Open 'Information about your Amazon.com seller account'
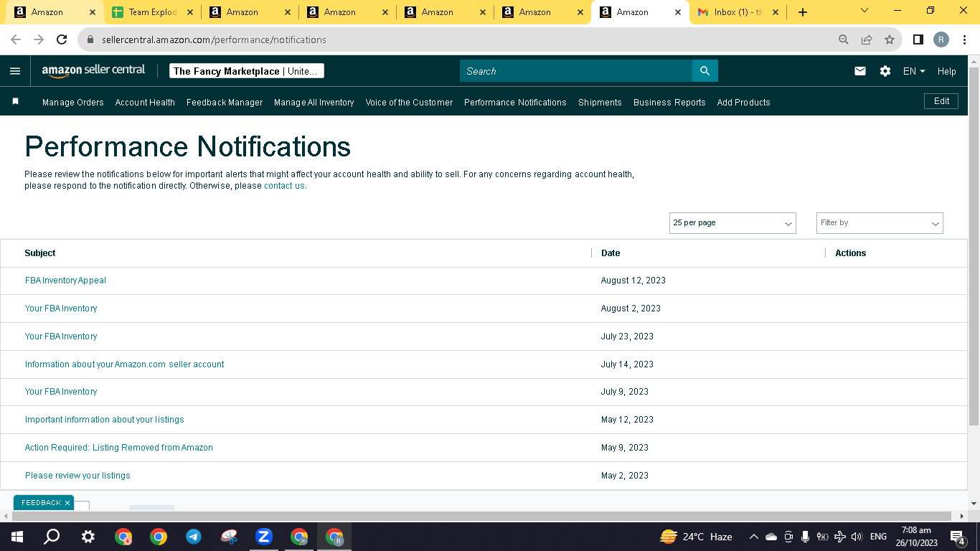This screenshot has width=980, height=551. (x=124, y=364)
